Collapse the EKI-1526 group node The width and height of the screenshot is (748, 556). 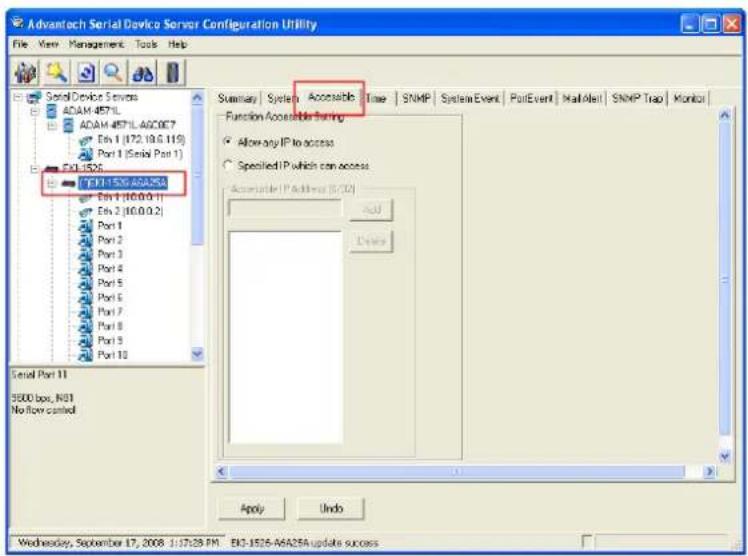[34, 169]
